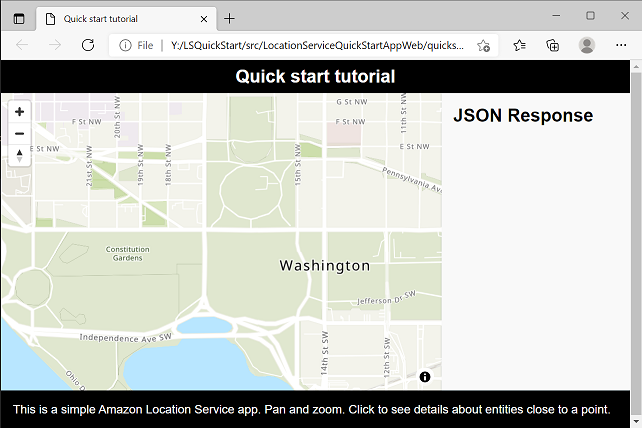Open a new browser tab
The width and height of the screenshot is (642, 428).
[x=230, y=18]
